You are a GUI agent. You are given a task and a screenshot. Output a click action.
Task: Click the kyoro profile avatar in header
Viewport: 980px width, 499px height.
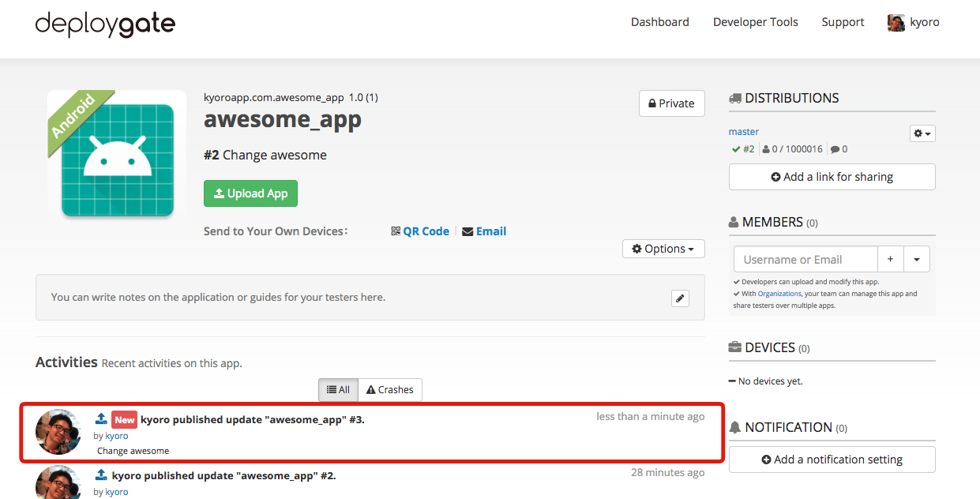(x=896, y=23)
